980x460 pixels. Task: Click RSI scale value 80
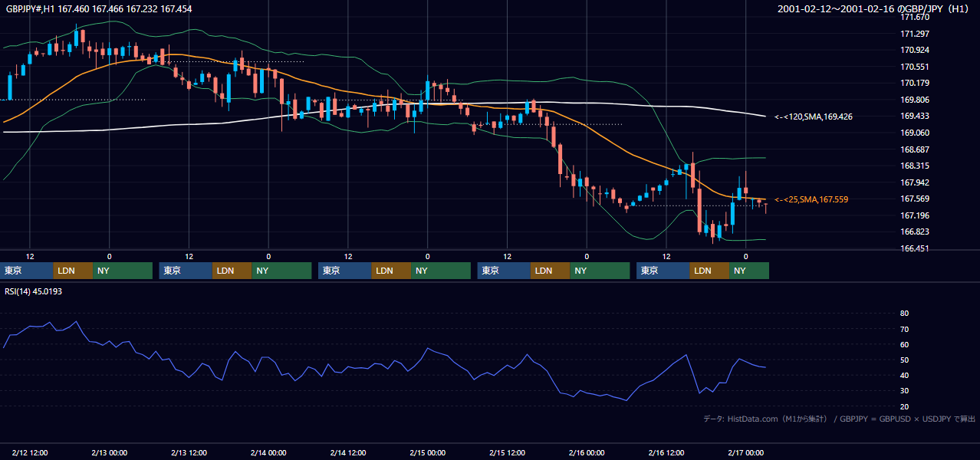(905, 314)
